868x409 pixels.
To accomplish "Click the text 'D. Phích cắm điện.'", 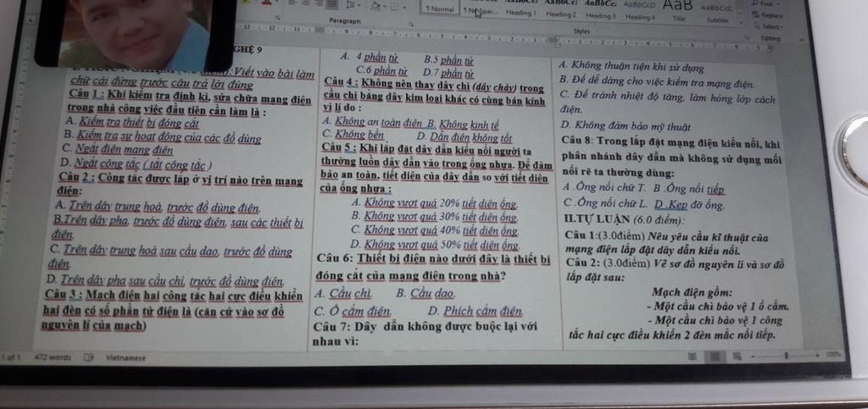I will 475,311.
